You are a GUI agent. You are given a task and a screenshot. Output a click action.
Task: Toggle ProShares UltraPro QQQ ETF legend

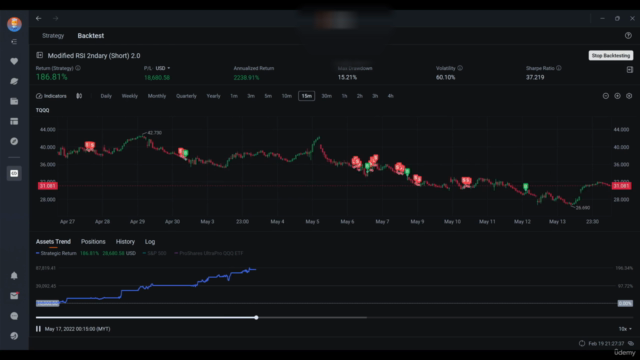(209, 253)
